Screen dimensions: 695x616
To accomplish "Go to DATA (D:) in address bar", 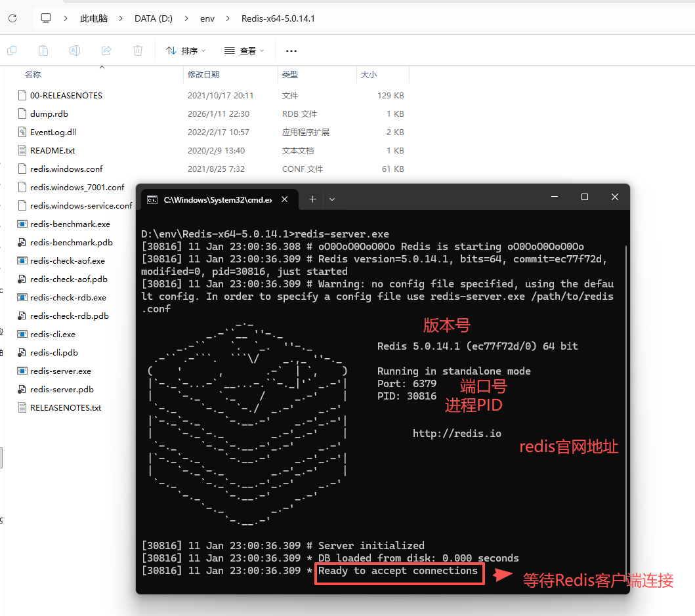I will click(154, 18).
